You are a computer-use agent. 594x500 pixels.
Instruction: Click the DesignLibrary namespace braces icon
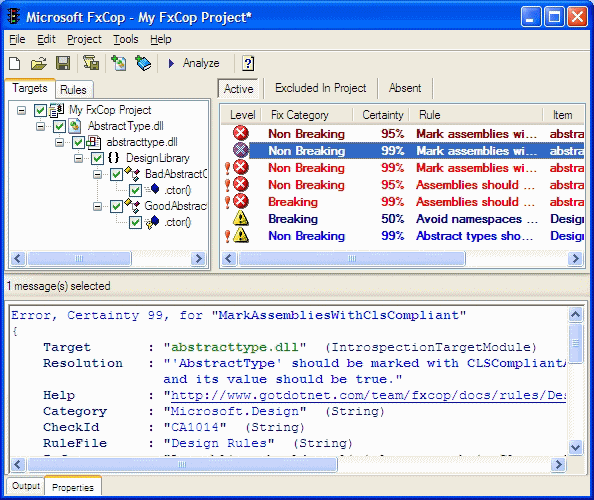113,158
